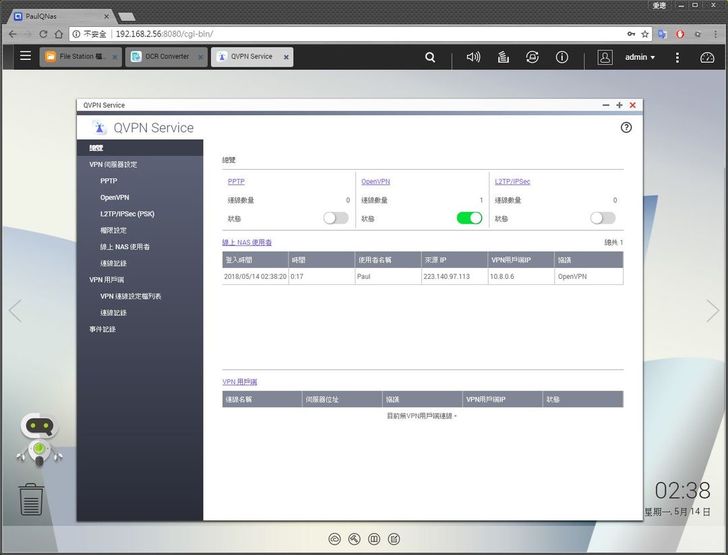
Task: Turn off the OpenVPN status switch
Action: [469, 218]
